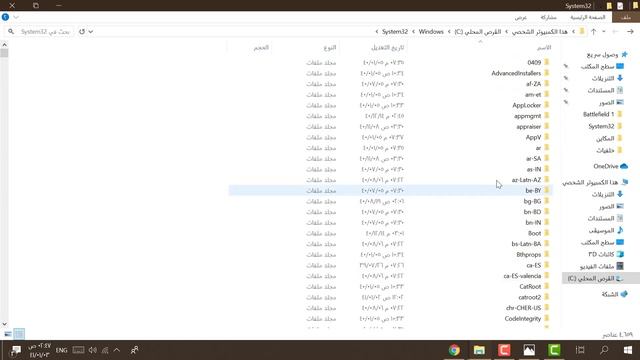
Task: Select System32 in the navigation pane
Action: point(605,126)
